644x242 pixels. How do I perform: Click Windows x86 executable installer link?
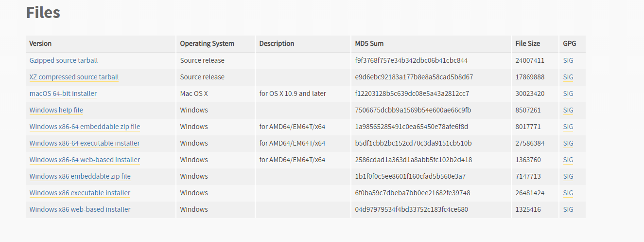coord(80,193)
